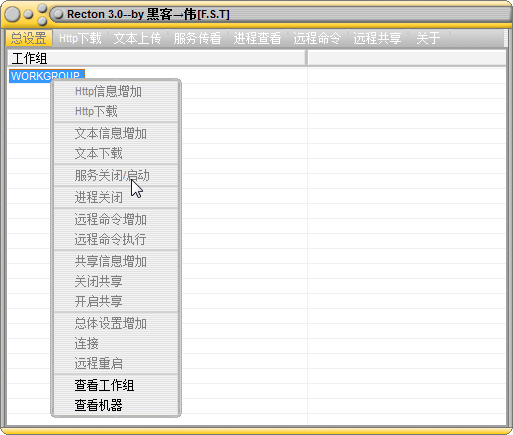Screen dimensions: 513x435
Task: Click the 工作组 column header
Action: (156, 59)
